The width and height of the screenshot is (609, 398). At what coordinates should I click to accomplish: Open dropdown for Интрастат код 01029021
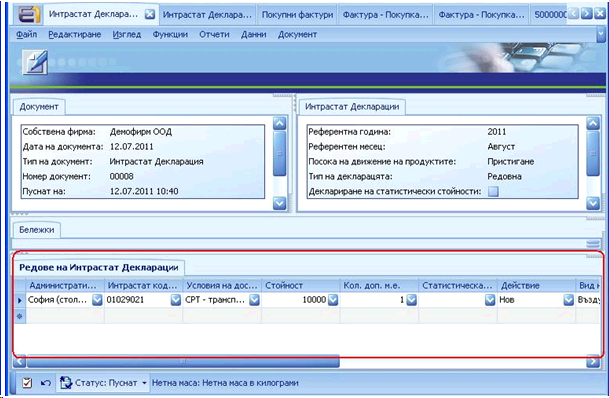176,300
